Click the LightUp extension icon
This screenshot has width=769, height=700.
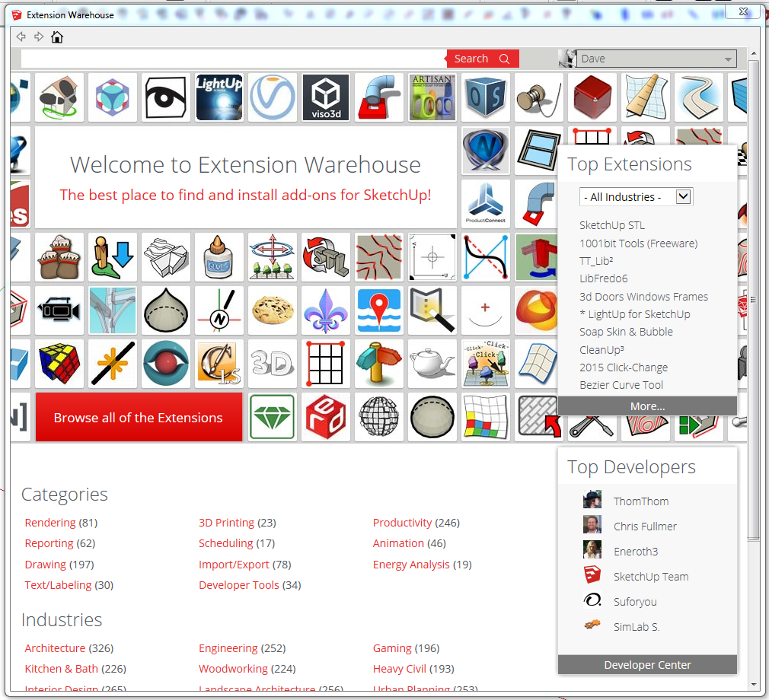(219, 97)
